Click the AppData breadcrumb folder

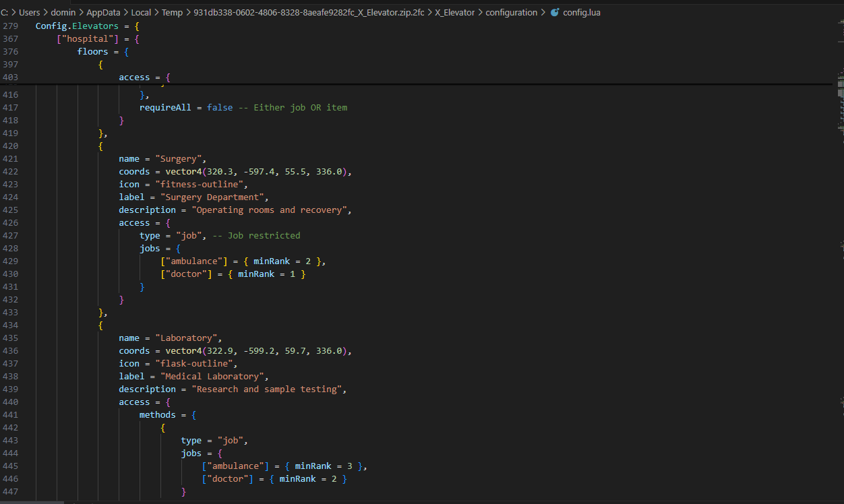tap(103, 12)
